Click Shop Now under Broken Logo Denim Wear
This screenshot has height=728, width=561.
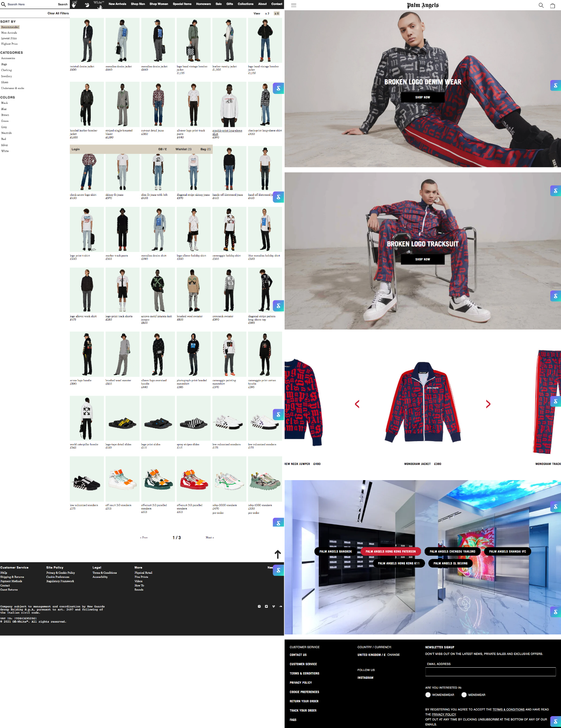423,97
